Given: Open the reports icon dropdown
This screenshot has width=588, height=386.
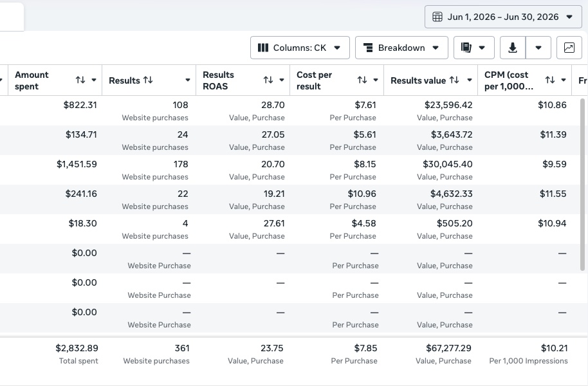Looking at the screenshot, I should tap(474, 48).
